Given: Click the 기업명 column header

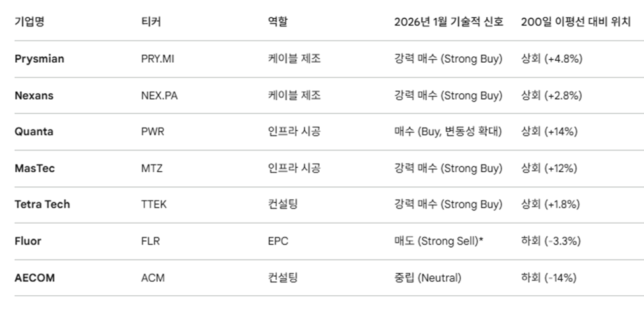Looking at the screenshot, I should [x=29, y=22].
